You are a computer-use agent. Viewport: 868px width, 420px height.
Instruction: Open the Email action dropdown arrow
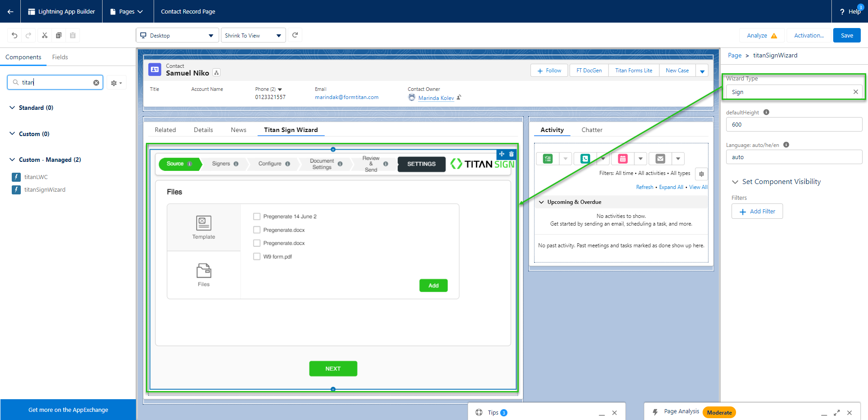pyautogui.click(x=678, y=159)
